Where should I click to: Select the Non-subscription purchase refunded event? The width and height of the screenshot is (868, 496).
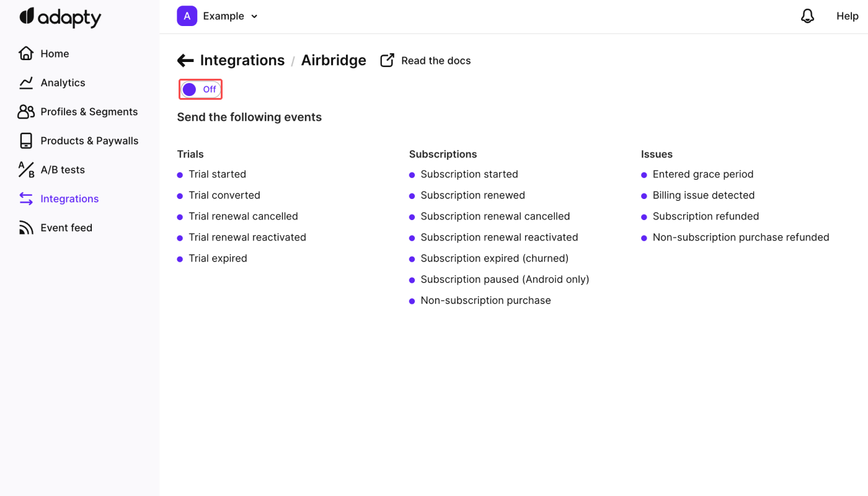coord(741,237)
